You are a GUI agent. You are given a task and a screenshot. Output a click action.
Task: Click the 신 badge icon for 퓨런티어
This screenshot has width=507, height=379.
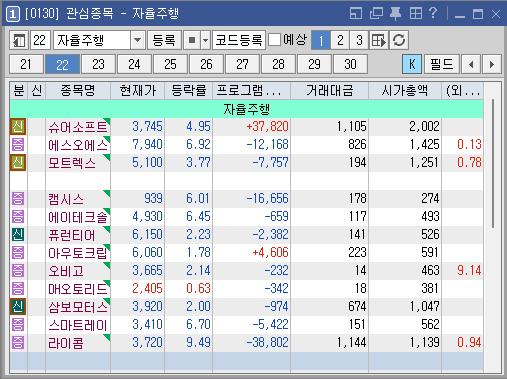click(18, 235)
